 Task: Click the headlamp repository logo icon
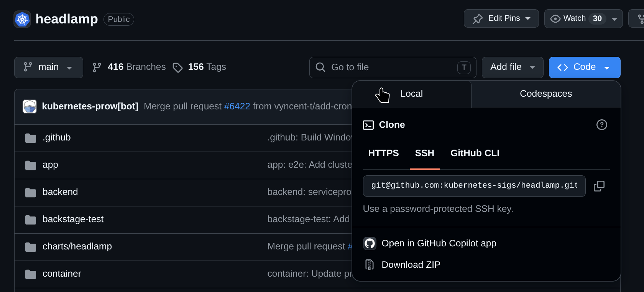(x=22, y=19)
